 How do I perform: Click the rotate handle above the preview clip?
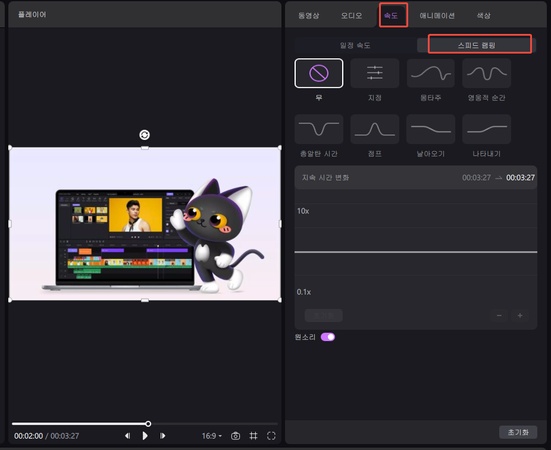point(144,135)
